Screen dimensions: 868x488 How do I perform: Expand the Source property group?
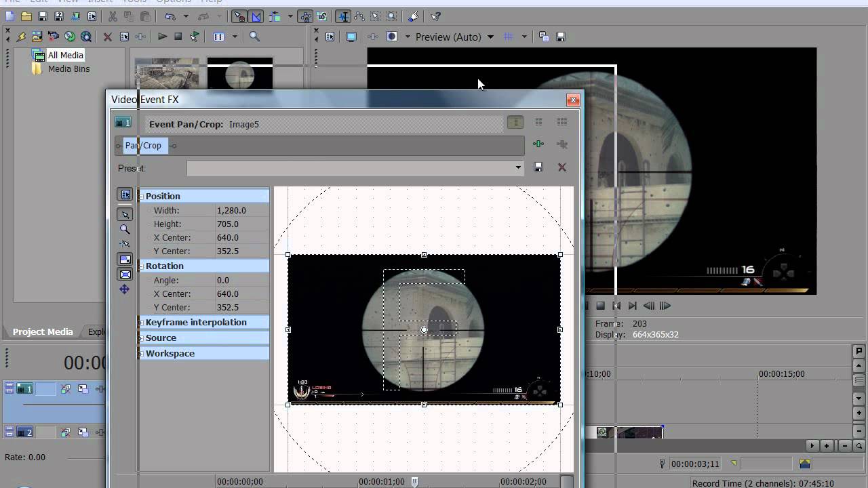point(141,338)
